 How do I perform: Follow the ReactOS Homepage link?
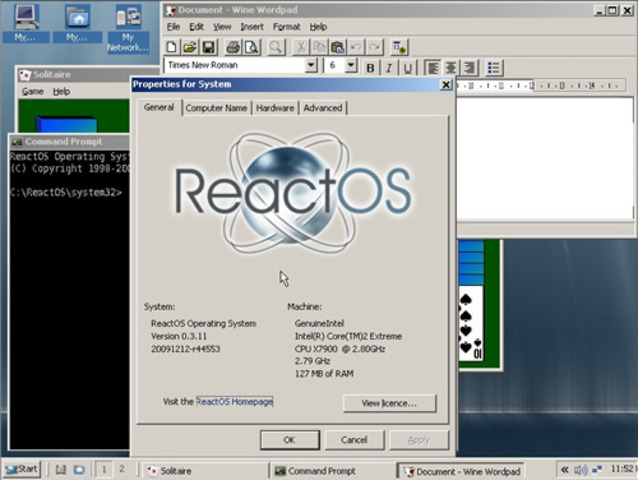[x=234, y=401]
